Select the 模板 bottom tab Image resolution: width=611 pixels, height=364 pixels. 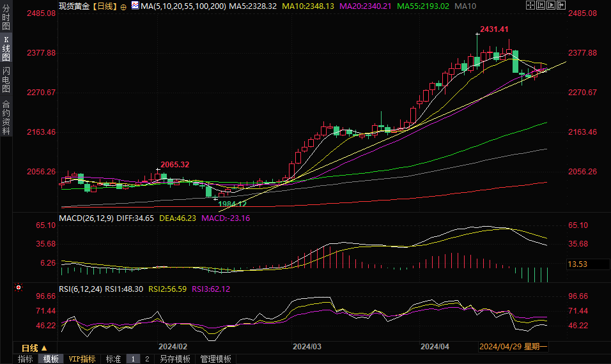(50, 359)
